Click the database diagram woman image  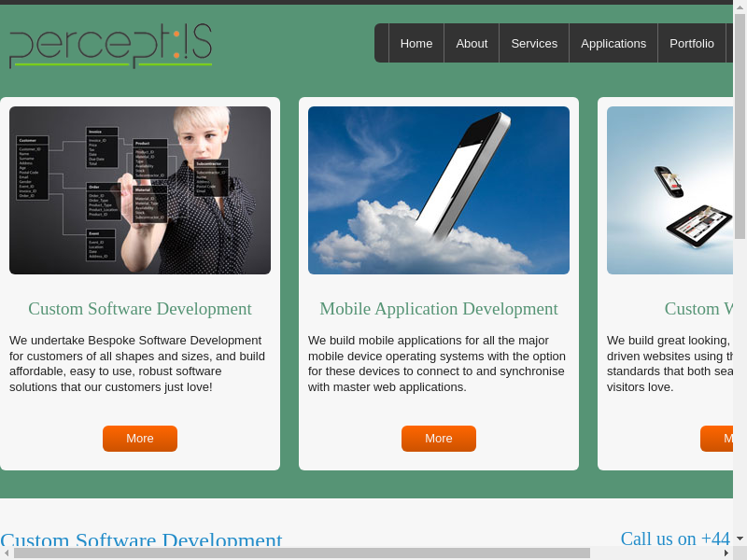(140, 190)
